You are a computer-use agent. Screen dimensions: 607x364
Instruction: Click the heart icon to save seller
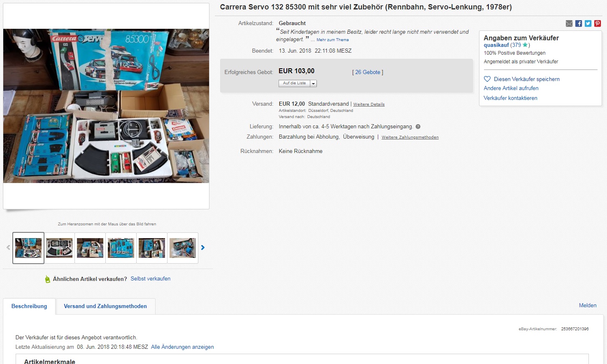(487, 79)
